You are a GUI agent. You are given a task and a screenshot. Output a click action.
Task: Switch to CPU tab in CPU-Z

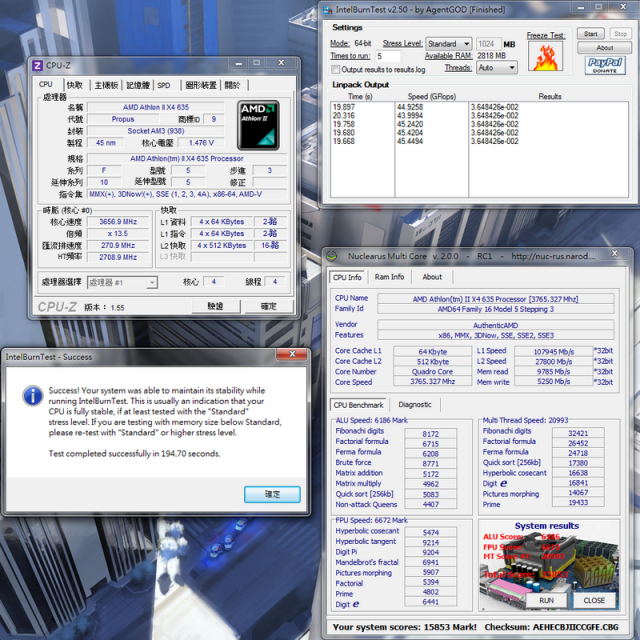coord(46,84)
